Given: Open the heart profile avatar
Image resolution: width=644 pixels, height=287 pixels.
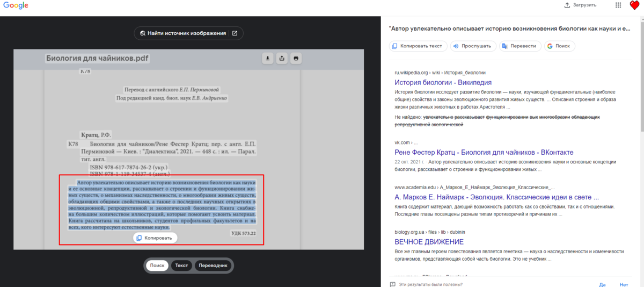Looking at the screenshot, I should (x=635, y=5).
